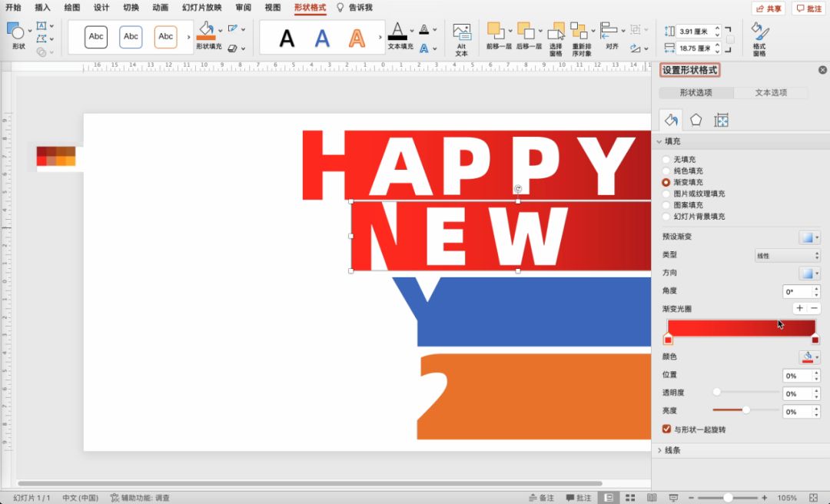Click the black A WordArt style
Screen dimensions: 830x504
click(287, 38)
